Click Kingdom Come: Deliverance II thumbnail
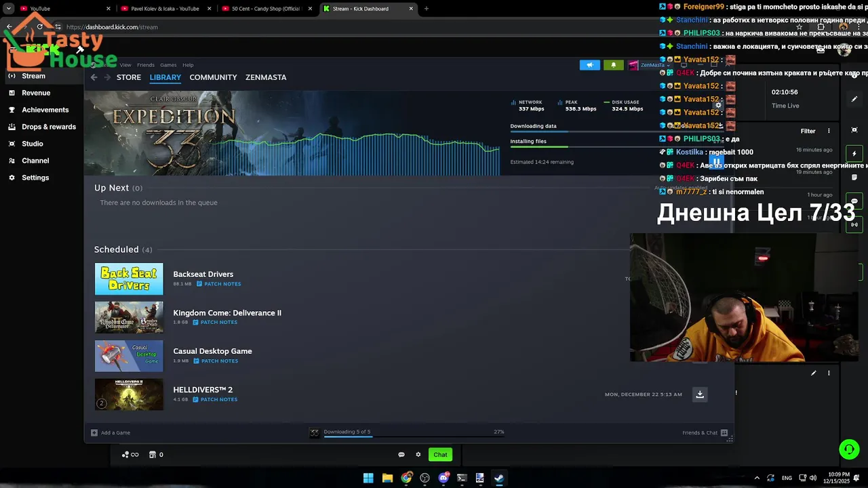 coord(129,317)
